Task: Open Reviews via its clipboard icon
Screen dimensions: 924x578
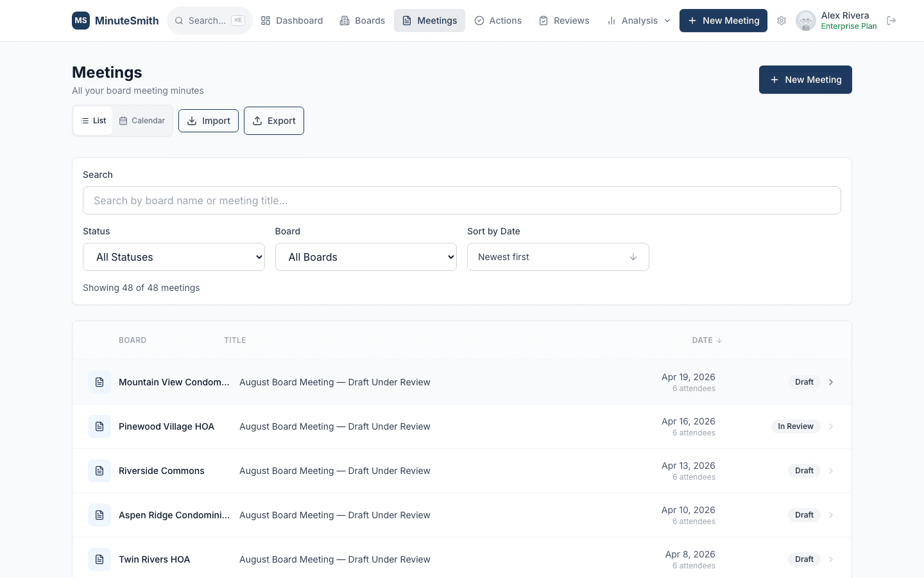Action: tap(543, 21)
